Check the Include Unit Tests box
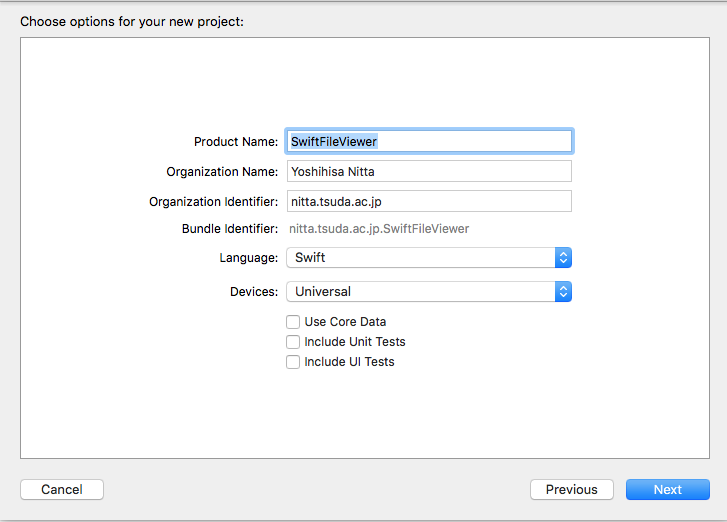Screen dimensions: 727x522 (x=293, y=342)
